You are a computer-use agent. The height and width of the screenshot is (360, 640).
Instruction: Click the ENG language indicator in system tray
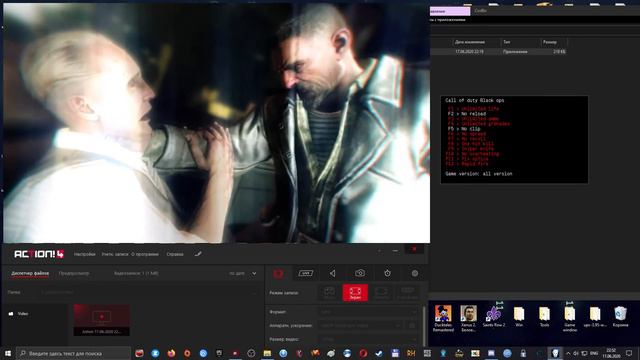tap(594, 353)
